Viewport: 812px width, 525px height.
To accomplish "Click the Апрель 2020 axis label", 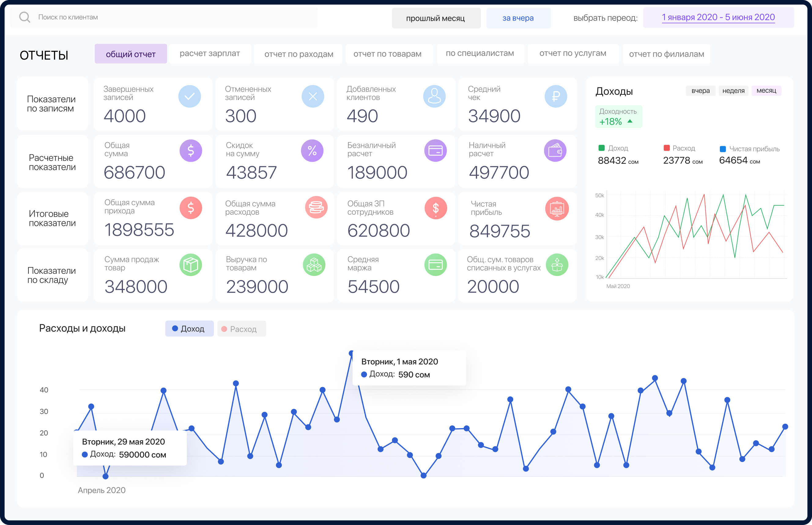I will (x=102, y=490).
